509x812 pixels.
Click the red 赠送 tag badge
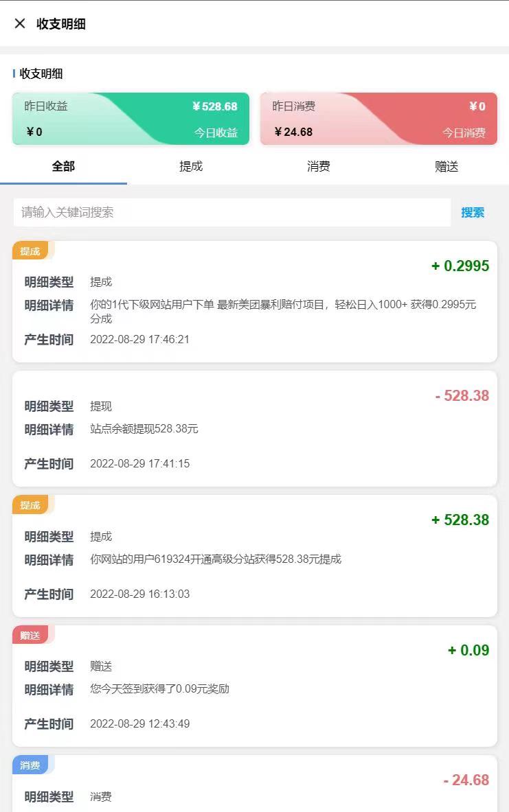tap(30, 636)
